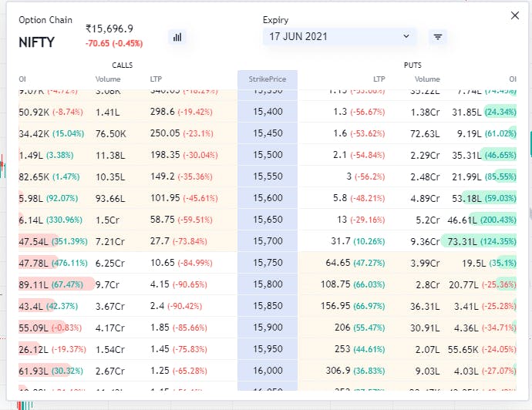Click call OI 55.09L (-0.83%)
Screen dimensions: 532x410
[50, 328]
